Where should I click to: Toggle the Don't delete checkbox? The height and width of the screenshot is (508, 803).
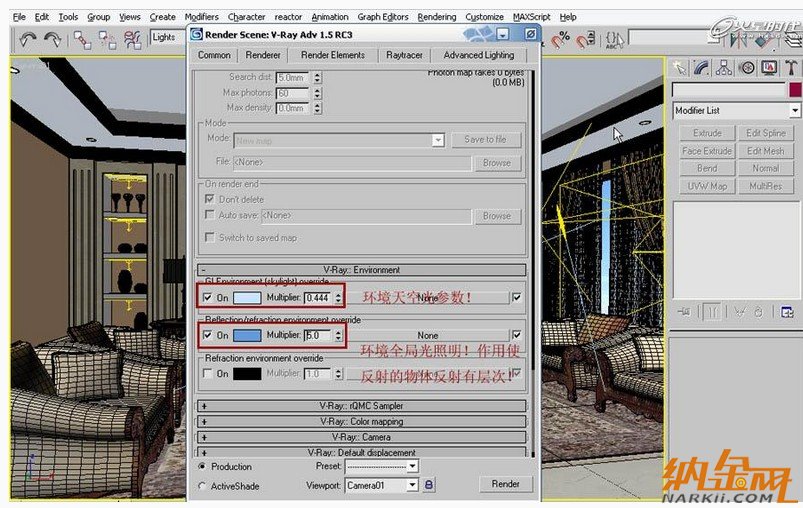point(209,199)
